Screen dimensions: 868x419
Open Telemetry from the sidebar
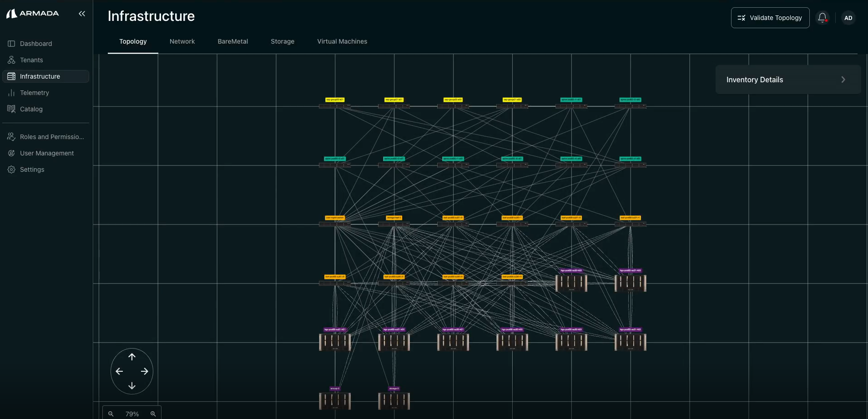tap(34, 93)
